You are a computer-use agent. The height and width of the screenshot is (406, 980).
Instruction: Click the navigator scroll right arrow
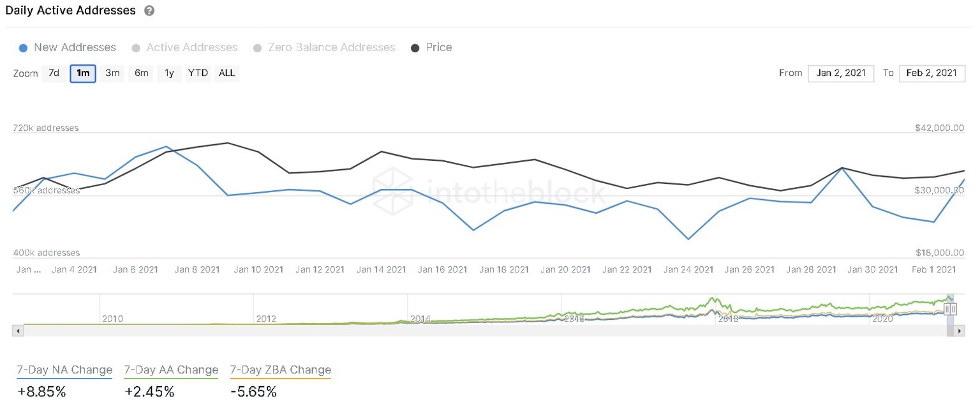(x=960, y=331)
